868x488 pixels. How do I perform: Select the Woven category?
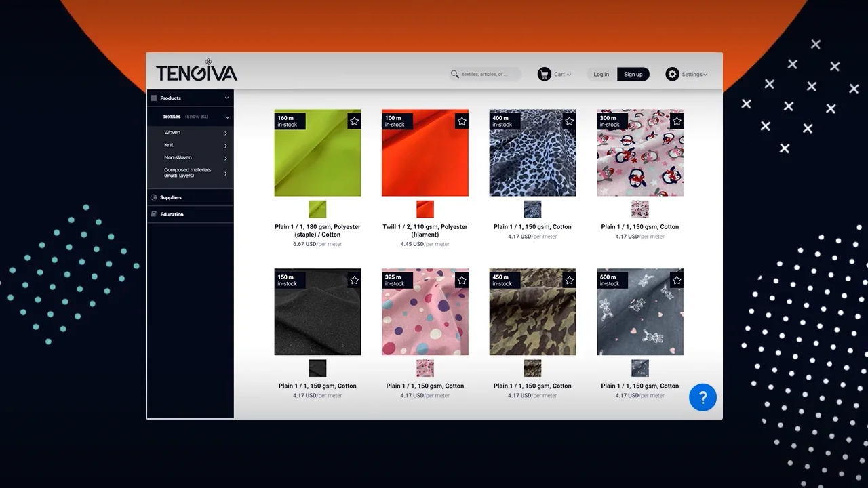coord(172,133)
